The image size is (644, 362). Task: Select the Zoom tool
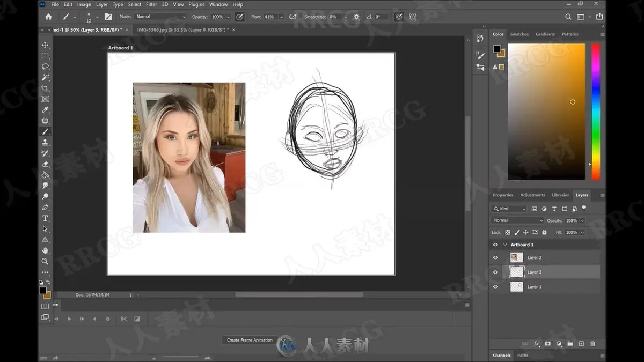(x=45, y=261)
